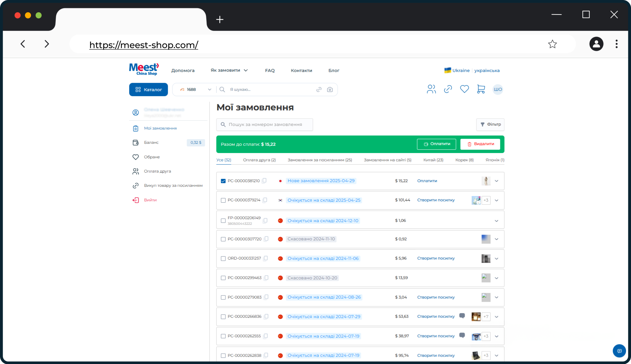Open comment icon on order PC-00000266836
Viewport: 631px width, 364px height.
[x=462, y=316]
